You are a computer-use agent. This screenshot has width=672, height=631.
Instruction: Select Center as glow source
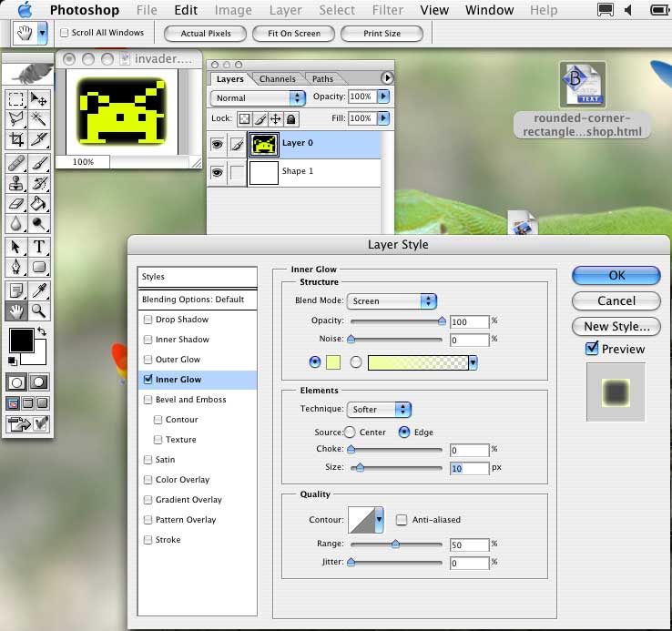[x=350, y=433]
